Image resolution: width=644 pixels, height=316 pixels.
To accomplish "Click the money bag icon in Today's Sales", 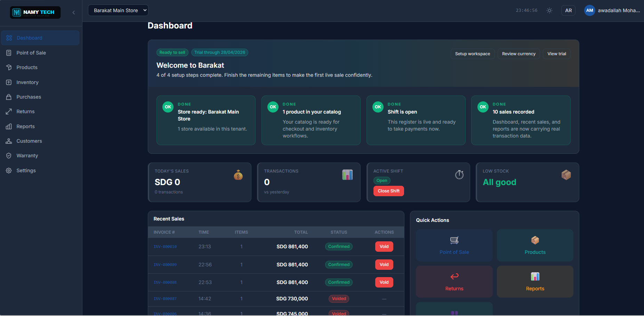I will click(238, 175).
